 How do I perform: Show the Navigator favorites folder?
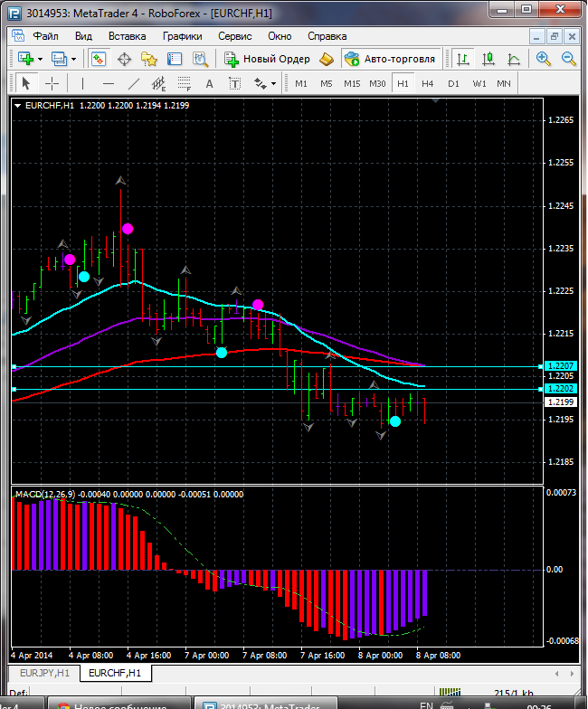coord(149,59)
